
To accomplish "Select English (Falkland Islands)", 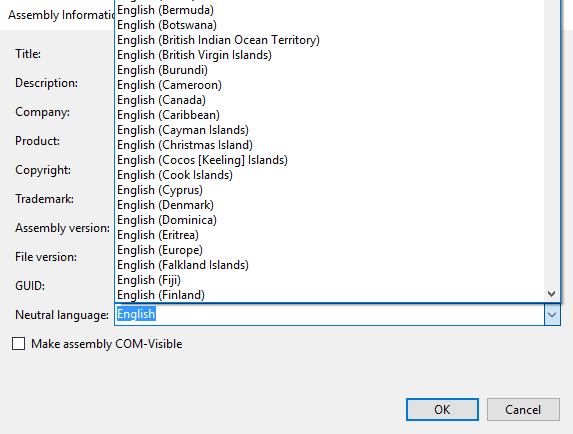I will point(330,265).
